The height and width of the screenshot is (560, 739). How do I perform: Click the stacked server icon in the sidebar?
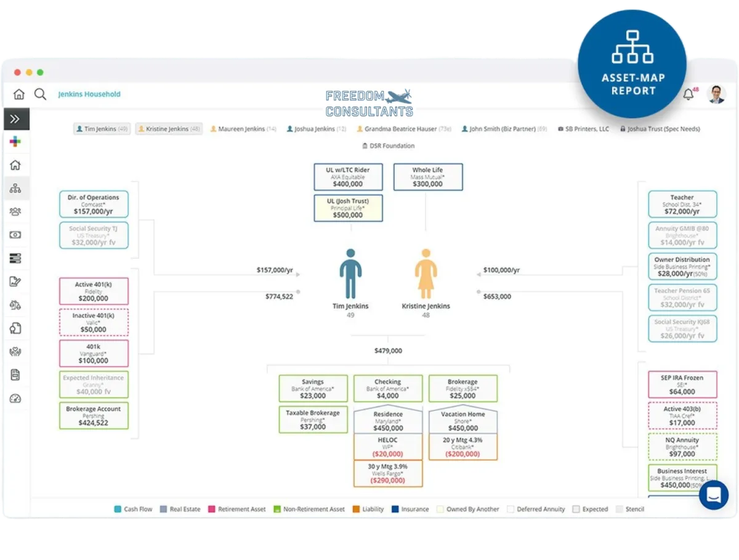click(15, 258)
